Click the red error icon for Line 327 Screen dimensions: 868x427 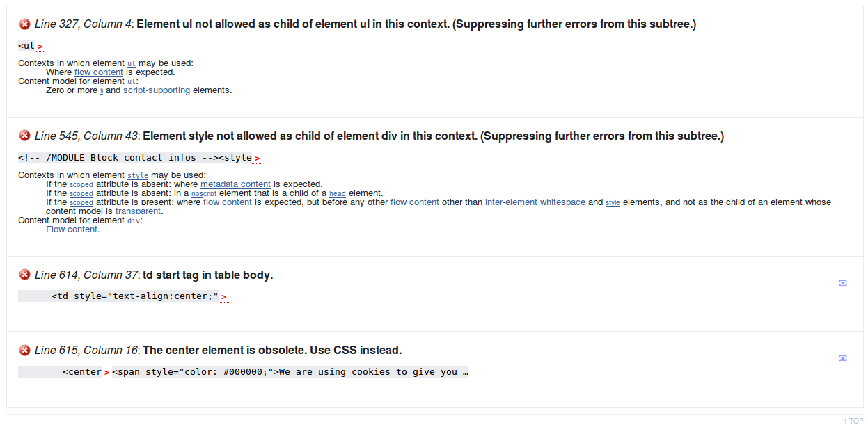coord(25,24)
